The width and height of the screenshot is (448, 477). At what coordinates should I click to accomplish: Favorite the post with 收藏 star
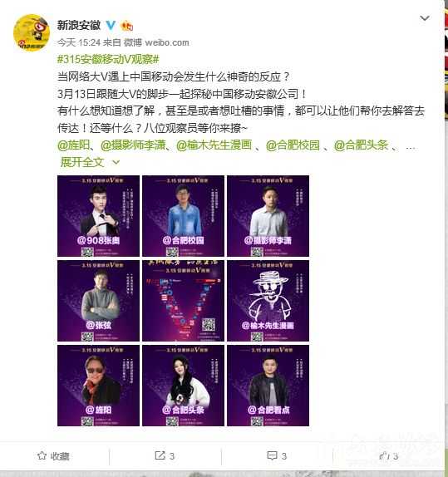click(53, 455)
